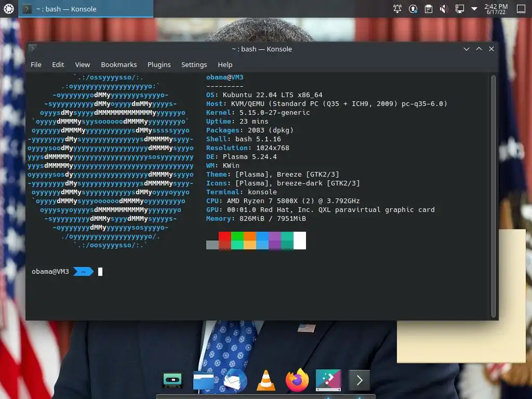The image size is (532, 399).
Task: Open Plasma desktop settings icon in dock
Action: click(328, 380)
